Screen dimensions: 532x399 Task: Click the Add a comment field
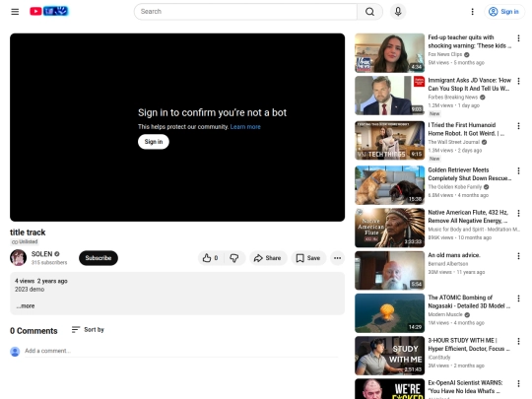(x=181, y=351)
